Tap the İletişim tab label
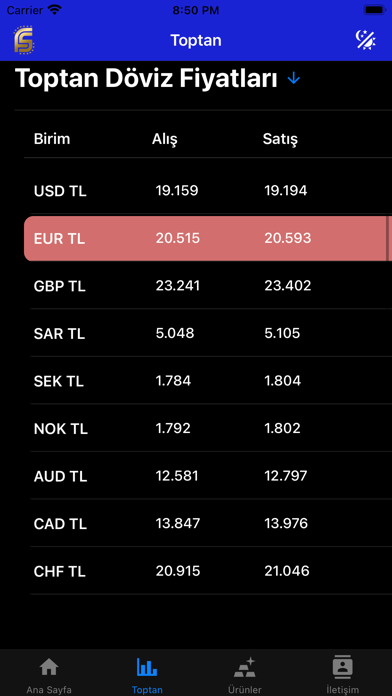This screenshot has height=696, width=392. tap(343, 690)
